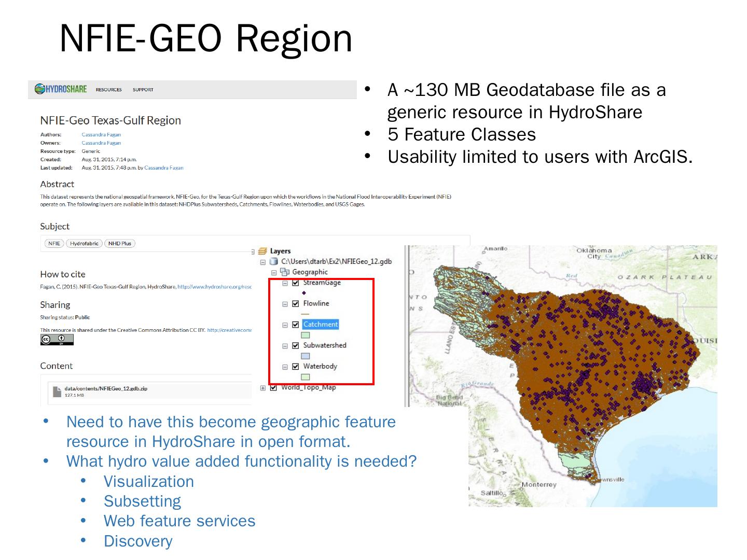Click the Flowline line symbol
This screenshot has width=747, height=560.
click(305, 314)
